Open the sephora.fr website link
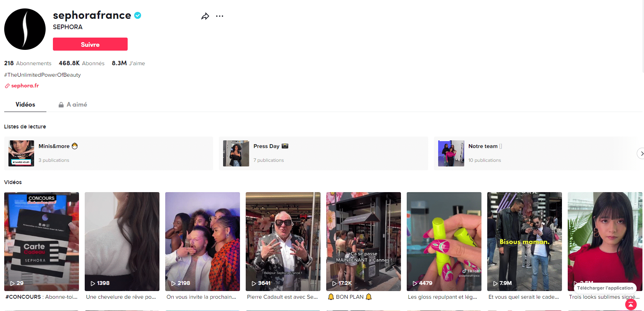 (25, 86)
